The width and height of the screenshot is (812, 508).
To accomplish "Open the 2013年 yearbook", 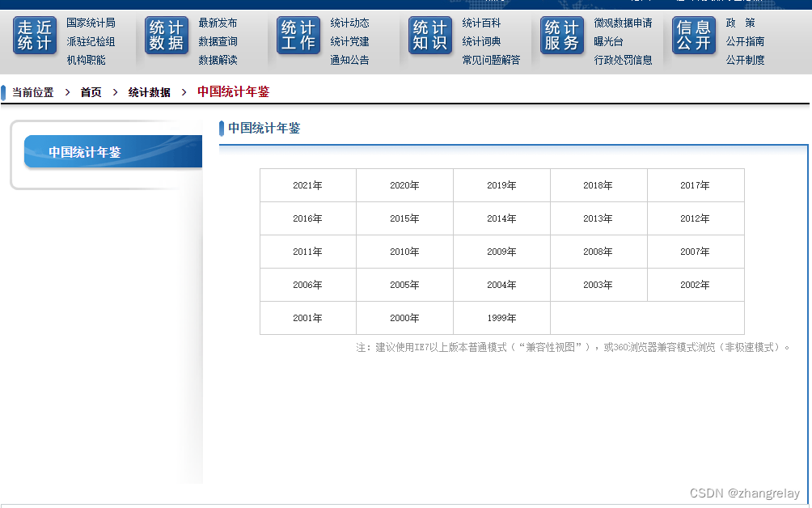I will tap(598, 218).
